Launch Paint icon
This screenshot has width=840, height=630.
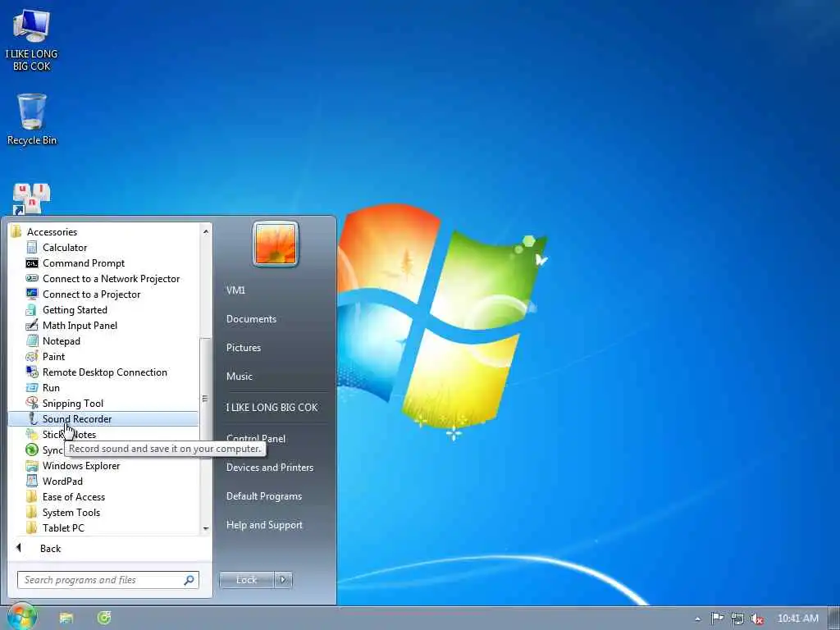(32, 356)
